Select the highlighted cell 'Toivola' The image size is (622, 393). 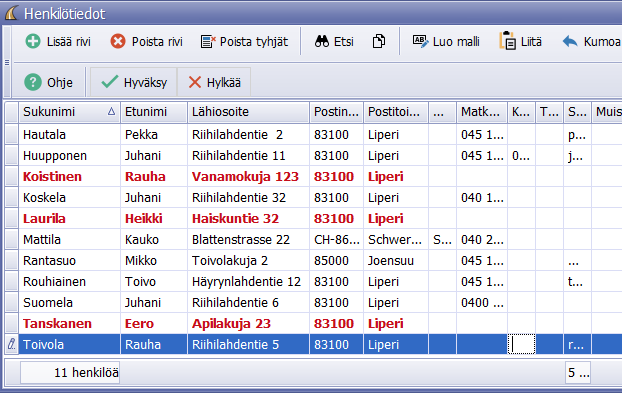[69, 344]
